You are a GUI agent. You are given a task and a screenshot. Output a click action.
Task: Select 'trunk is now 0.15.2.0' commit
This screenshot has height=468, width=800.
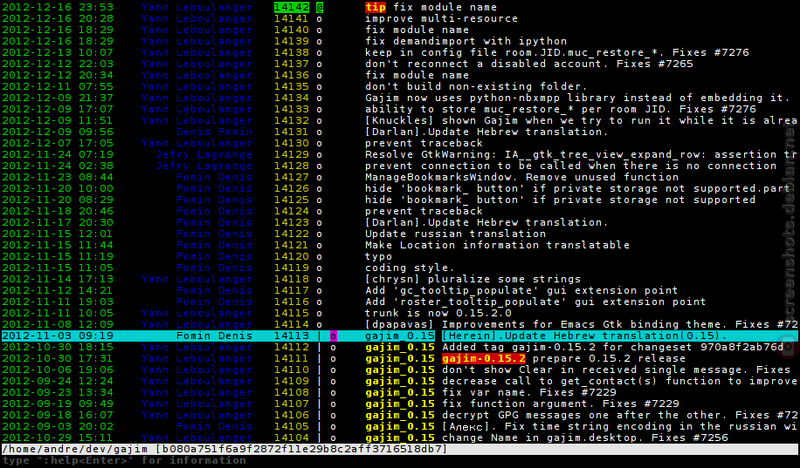pyautogui.click(x=438, y=313)
